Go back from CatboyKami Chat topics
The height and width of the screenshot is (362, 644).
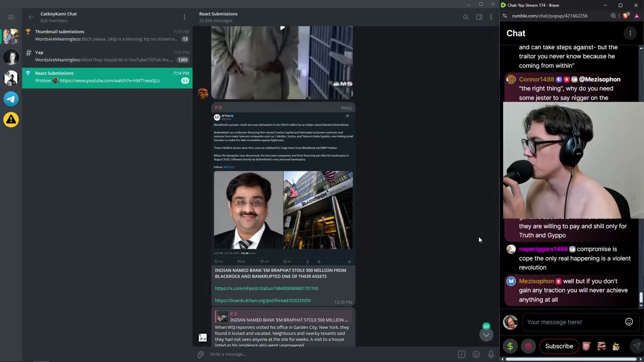(x=31, y=17)
